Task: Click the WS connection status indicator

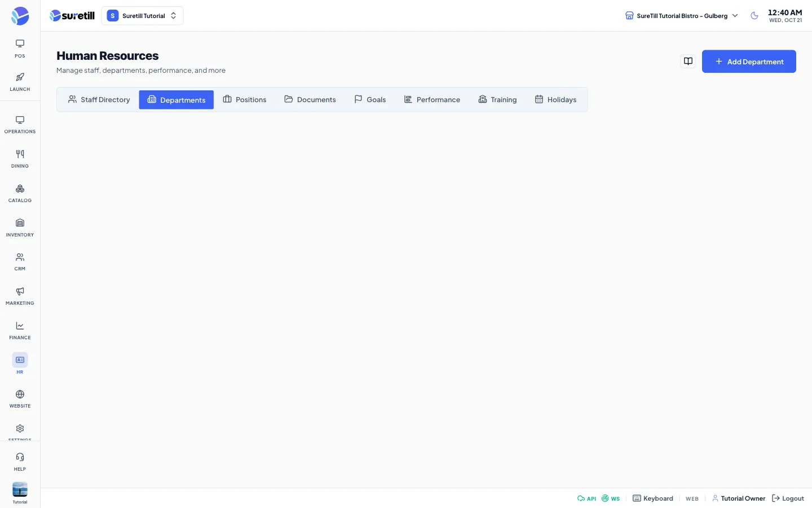Action: 611,498
